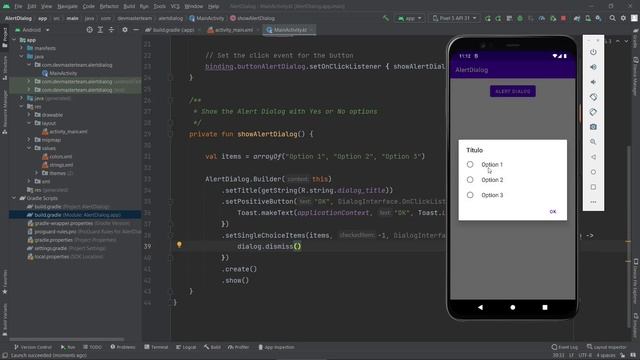Select colors.xml in project tree
The height and width of the screenshot is (360, 640).
(60, 156)
